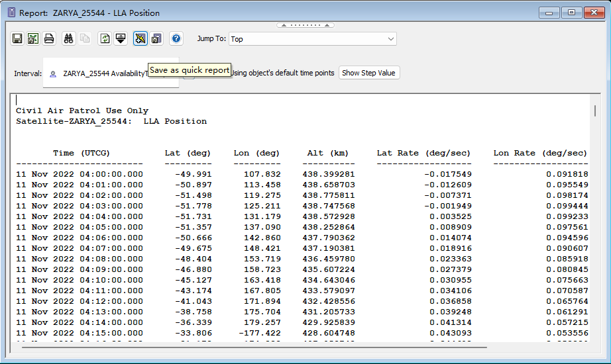Click latitude value -51.778

(x=194, y=206)
